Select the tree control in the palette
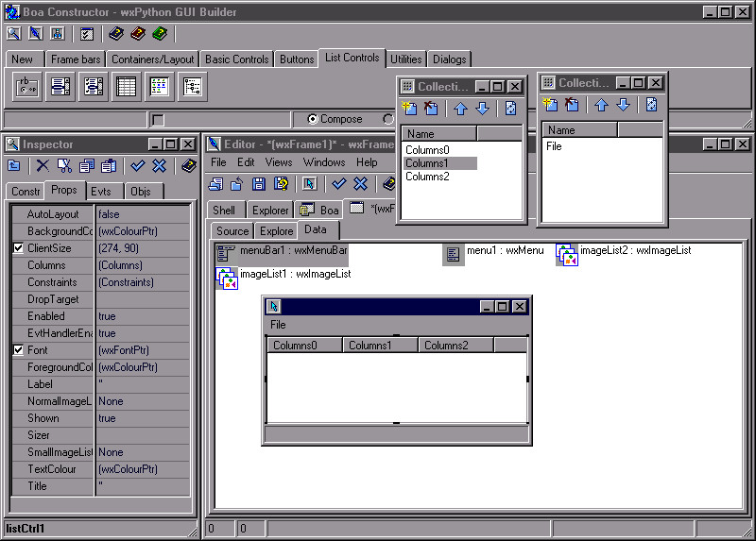 point(193,87)
